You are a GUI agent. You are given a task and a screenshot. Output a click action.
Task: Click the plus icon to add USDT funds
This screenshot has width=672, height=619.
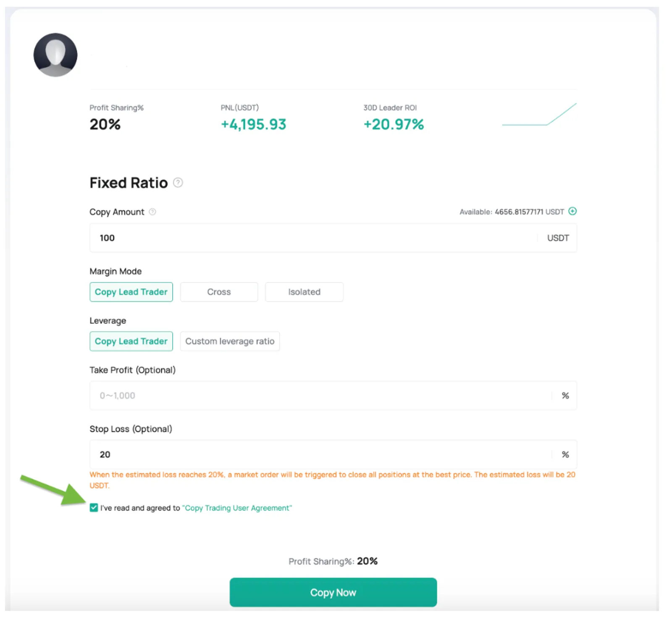(572, 211)
